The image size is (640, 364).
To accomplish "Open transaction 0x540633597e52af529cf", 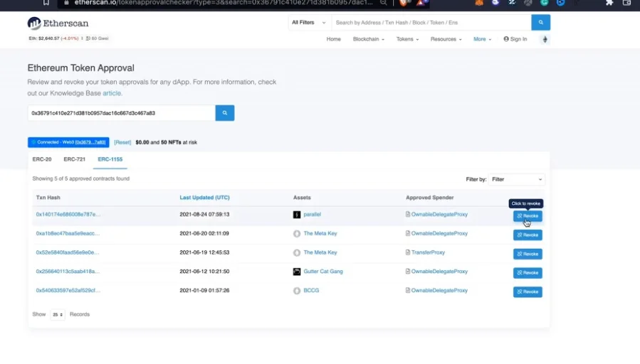I will pyautogui.click(x=68, y=291).
